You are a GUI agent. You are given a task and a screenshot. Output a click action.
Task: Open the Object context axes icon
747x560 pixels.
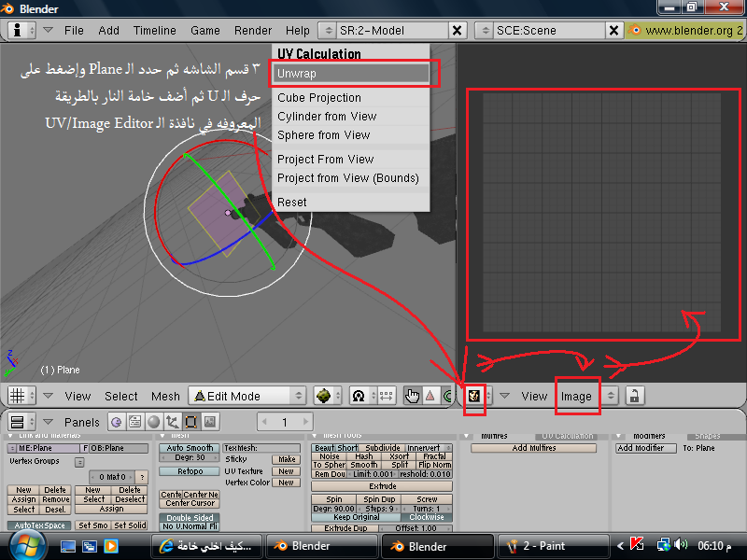[x=173, y=422]
